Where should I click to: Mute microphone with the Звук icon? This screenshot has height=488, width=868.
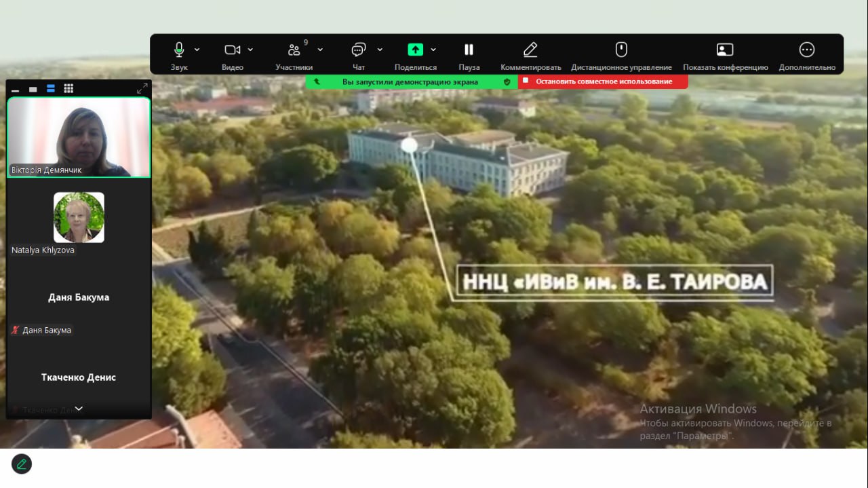(x=179, y=50)
